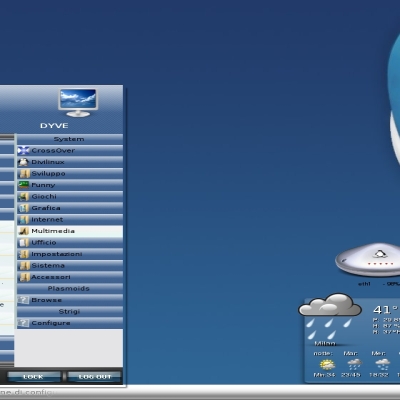
Task: Click the Sistema folder icon
Action: click(24, 266)
